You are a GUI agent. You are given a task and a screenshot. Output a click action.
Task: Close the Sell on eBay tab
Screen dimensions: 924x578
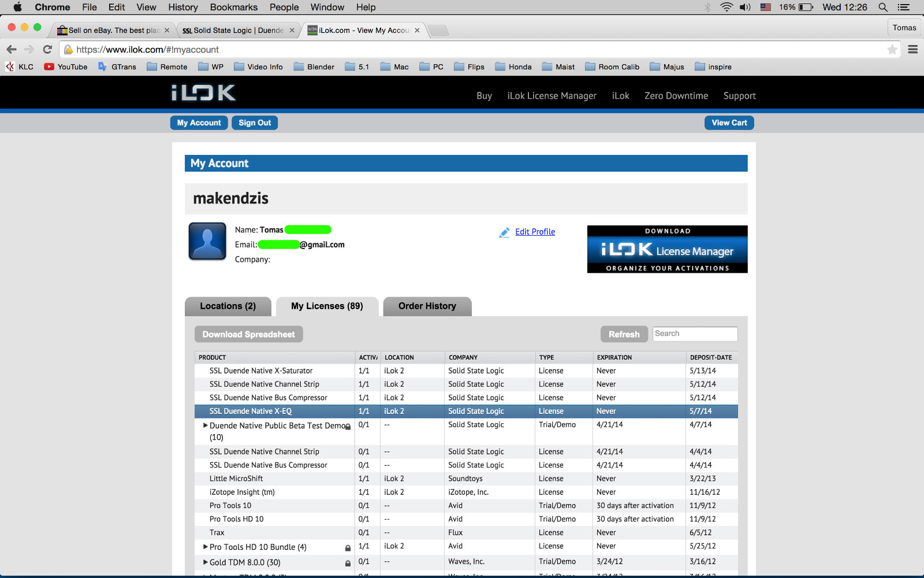tap(167, 30)
